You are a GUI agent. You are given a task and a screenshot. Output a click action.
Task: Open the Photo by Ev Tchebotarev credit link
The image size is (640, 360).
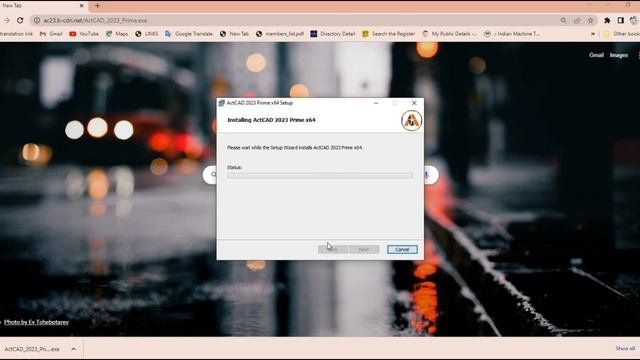tap(36, 322)
